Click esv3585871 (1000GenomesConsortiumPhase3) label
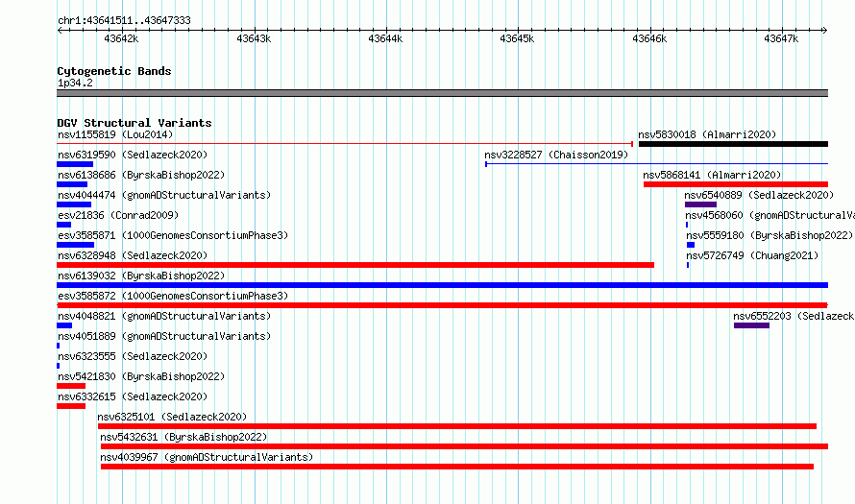Screen dimensions: 855x504 (x=173, y=235)
